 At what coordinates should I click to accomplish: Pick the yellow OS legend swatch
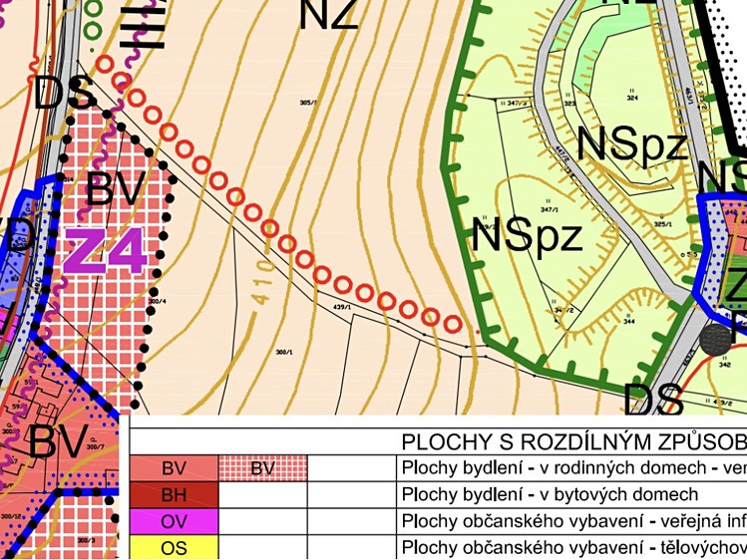[x=174, y=547]
